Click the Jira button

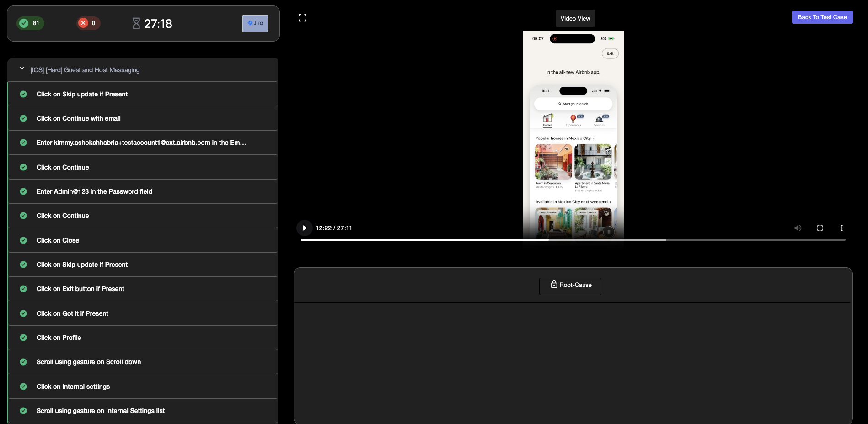tap(255, 23)
